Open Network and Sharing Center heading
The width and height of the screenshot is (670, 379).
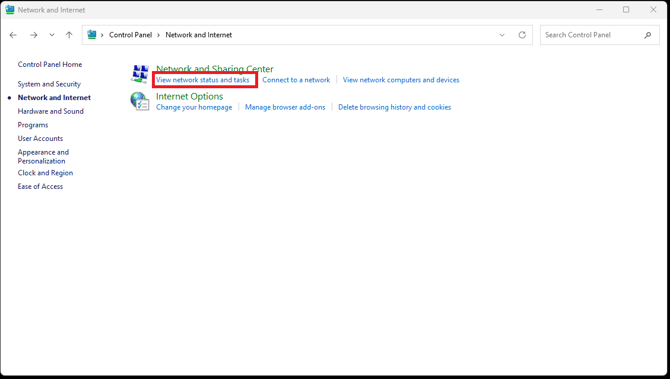(215, 69)
